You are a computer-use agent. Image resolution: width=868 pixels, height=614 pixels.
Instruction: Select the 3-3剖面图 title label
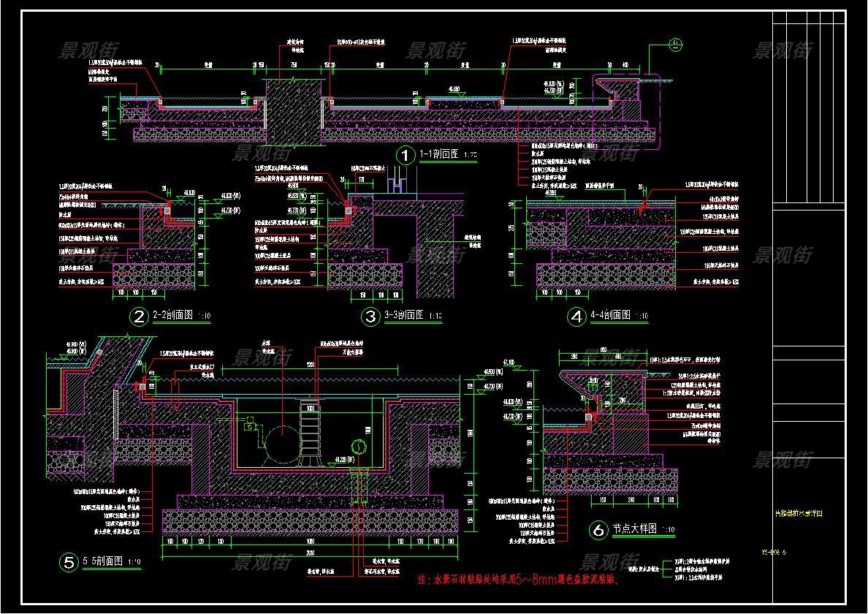point(403,316)
